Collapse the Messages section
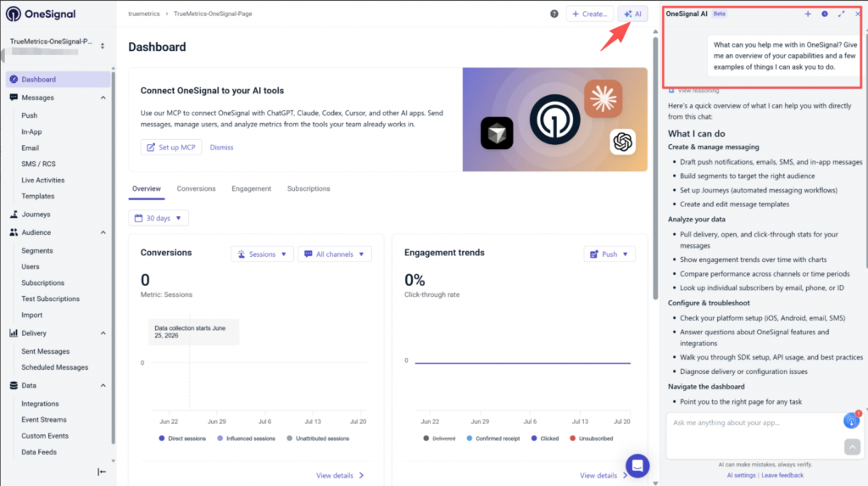The image size is (868, 486). click(x=103, y=98)
